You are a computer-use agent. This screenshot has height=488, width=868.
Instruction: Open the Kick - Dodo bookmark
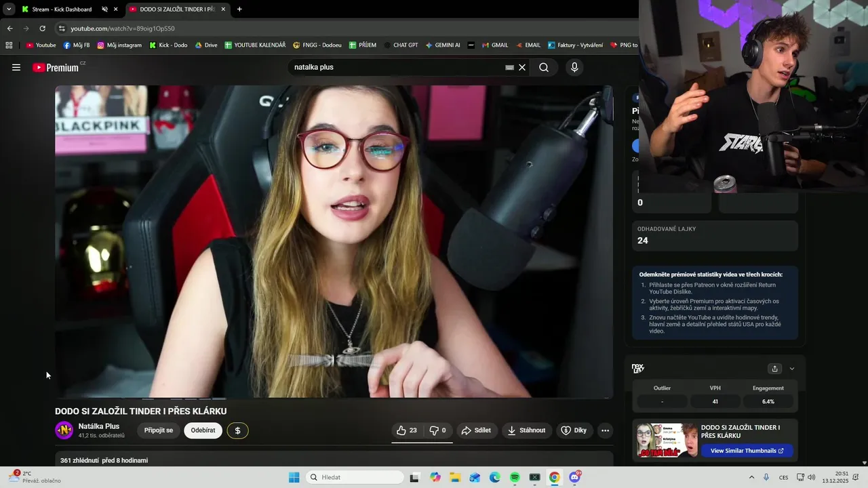167,45
